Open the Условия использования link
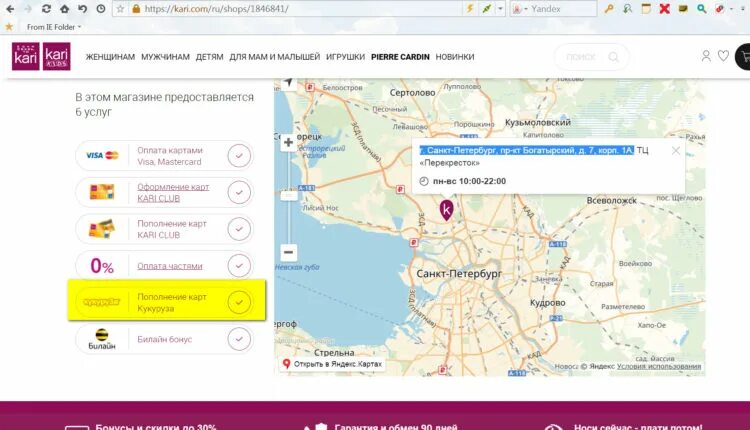The width and height of the screenshot is (750, 430). (x=659, y=366)
